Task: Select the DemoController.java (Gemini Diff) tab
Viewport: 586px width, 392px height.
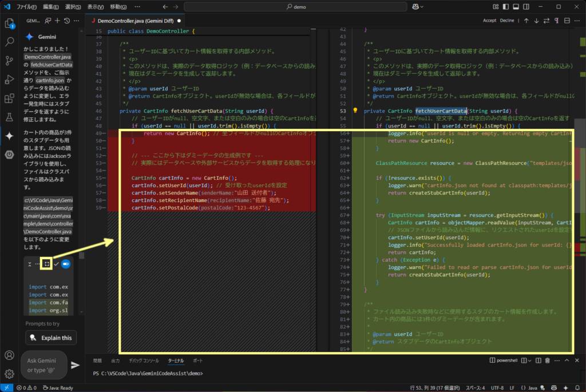Action: [x=135, y=21]
